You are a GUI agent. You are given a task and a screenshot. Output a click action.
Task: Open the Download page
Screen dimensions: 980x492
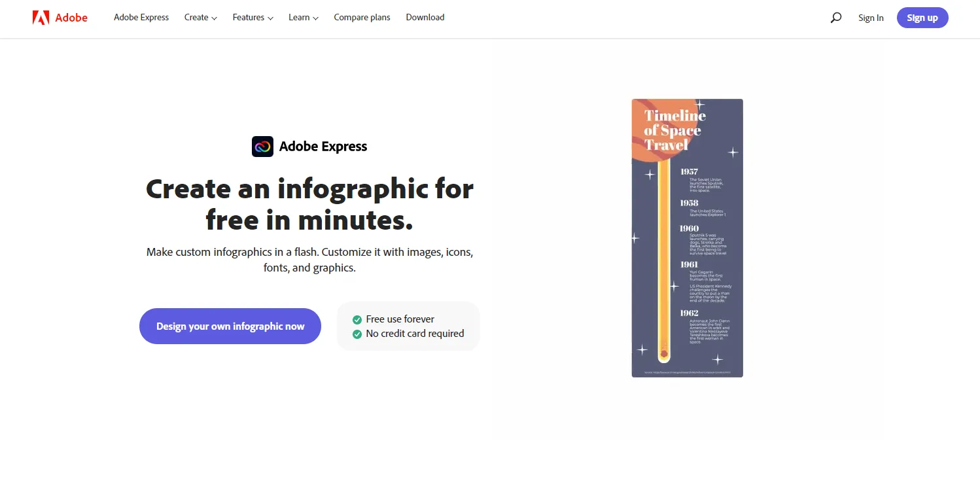click(x=425, y=18)
